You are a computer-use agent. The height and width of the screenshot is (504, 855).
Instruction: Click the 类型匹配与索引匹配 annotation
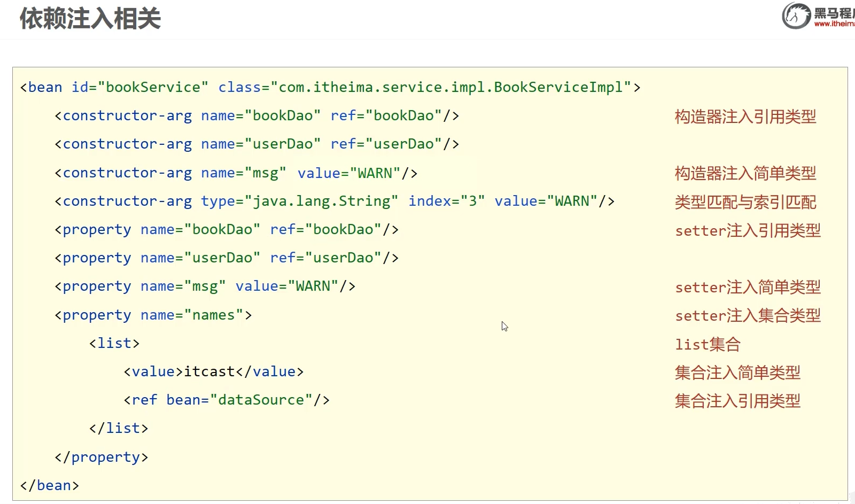[745, 202]
